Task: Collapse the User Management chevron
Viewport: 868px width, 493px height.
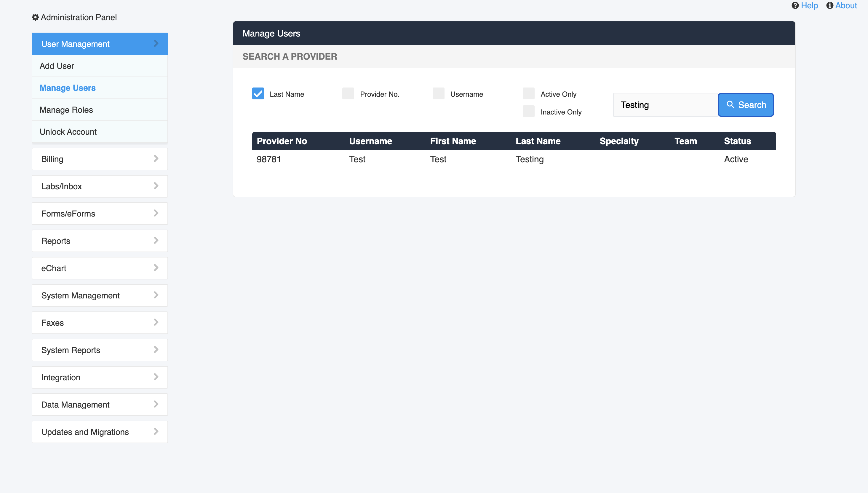Action: [x=156, y=43]
